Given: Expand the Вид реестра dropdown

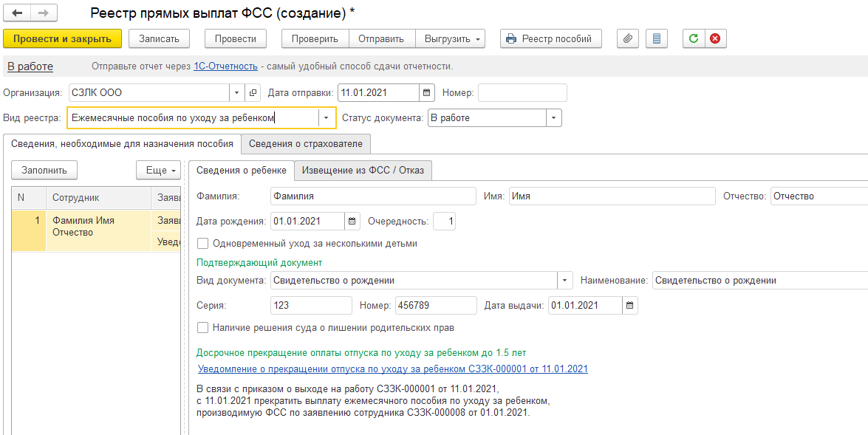Looking at the screenshot, I should 327,118.
